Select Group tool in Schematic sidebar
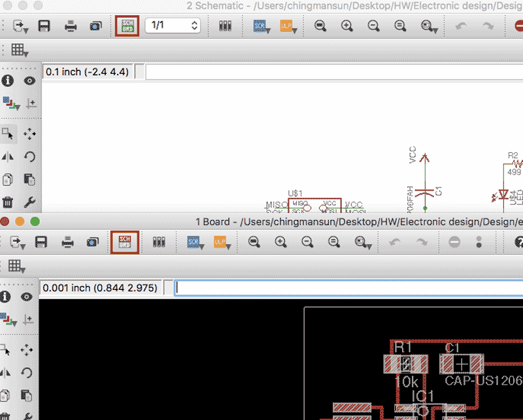 coord(8,134)
